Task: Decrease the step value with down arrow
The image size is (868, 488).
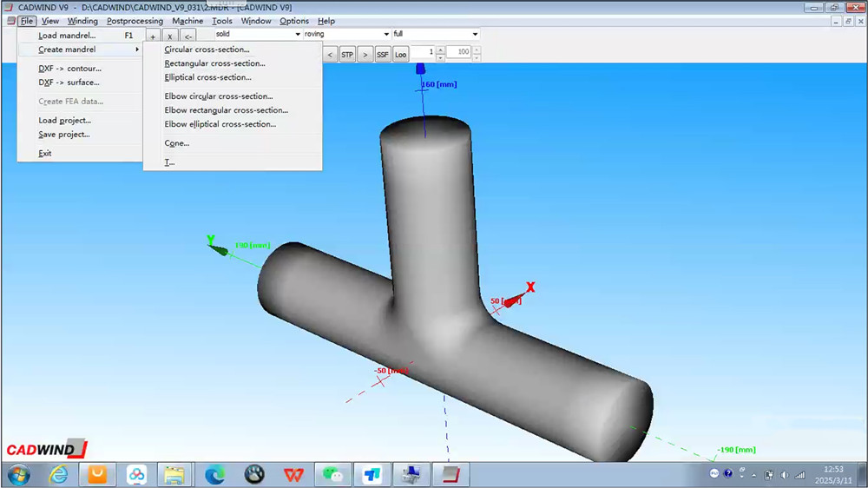Action: 441,57
